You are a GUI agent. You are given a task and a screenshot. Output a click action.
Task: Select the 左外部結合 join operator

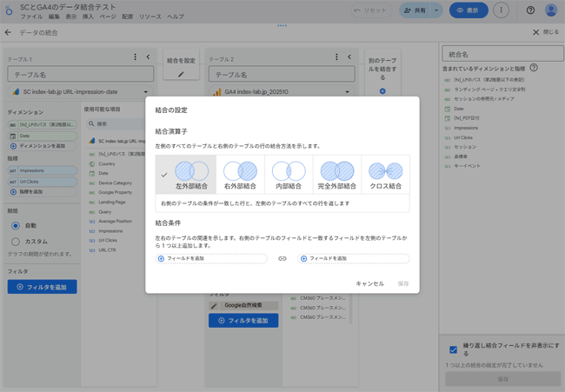click(186, 175)
